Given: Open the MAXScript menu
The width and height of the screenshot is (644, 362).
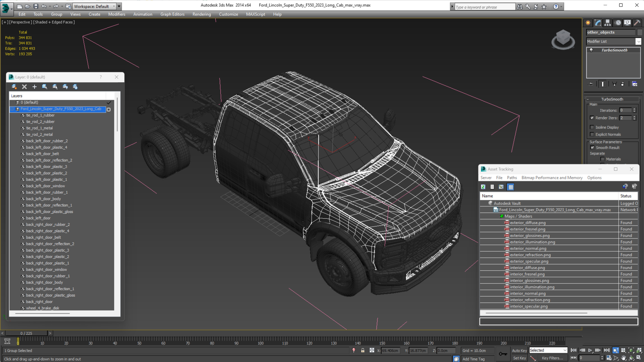Looking at the screenshot, I should (256, 14).
